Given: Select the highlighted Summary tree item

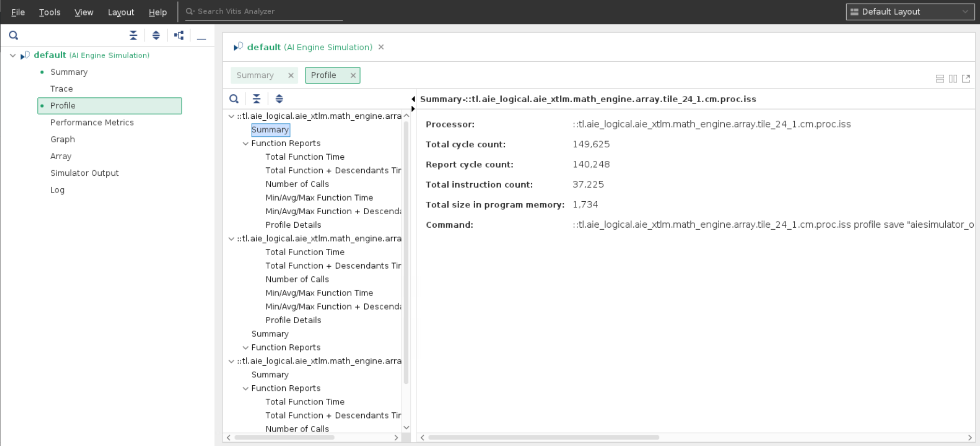Looking at the screenshot, I should (270, 130).
